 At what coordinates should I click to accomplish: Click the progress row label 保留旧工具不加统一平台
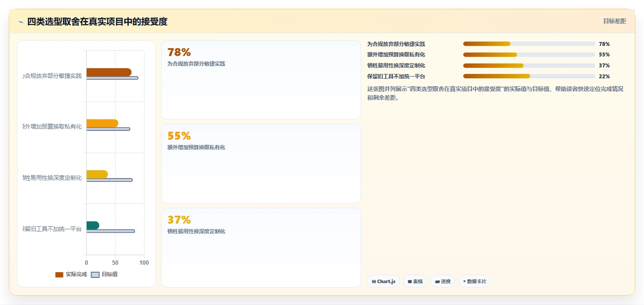coord(396,76)
